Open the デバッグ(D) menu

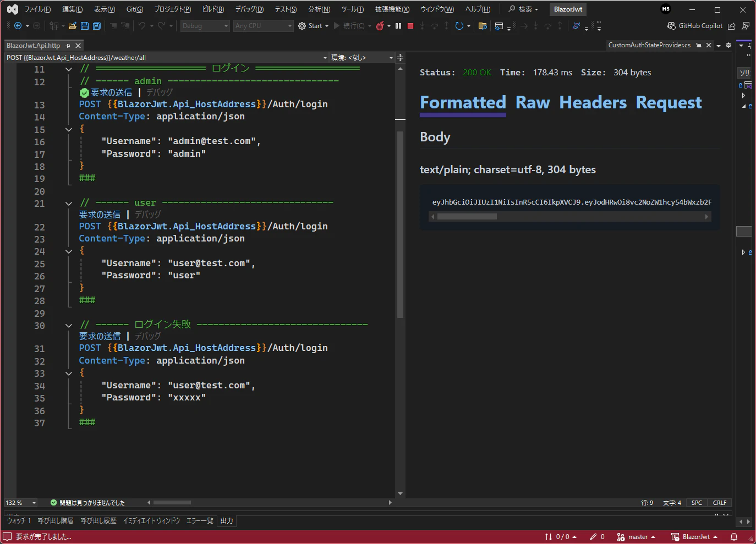coord(249,9)
